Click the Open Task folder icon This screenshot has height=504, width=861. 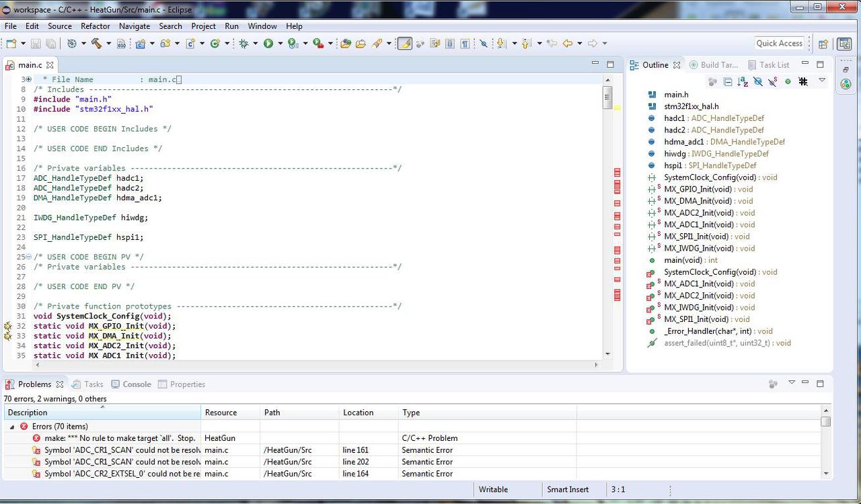coord(361,44)
